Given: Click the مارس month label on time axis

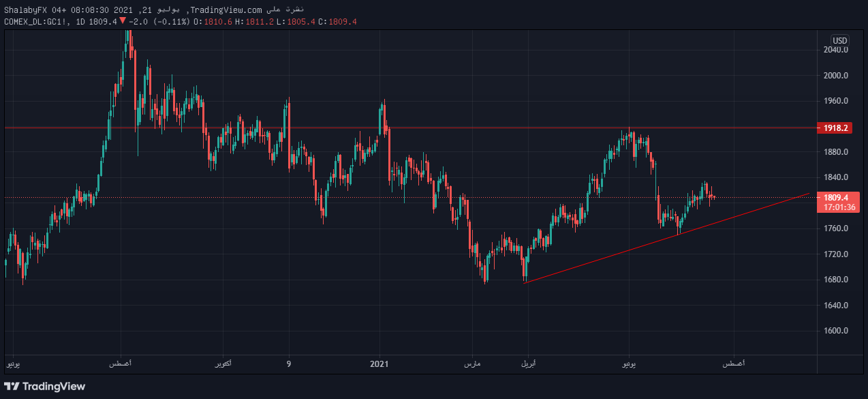Looking at the screenshot, I should point(472,364).
